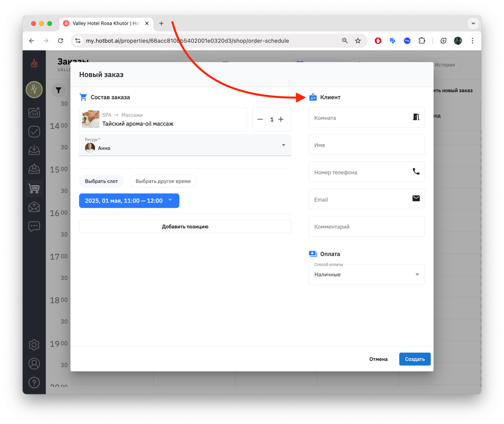504x424 pixels.
Task: Click the door icon in Комната field
Action: click(x=416, y=117)
